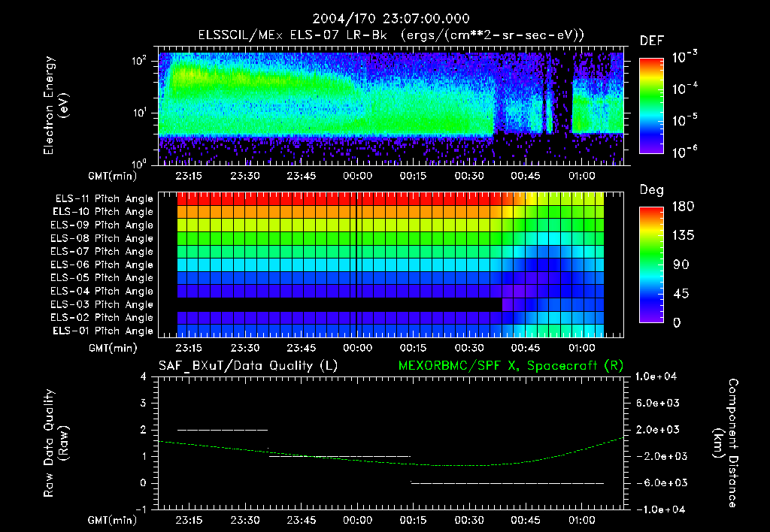Click the data quality segment at level 0
This screenshot has height=532, width=770.
508,483
